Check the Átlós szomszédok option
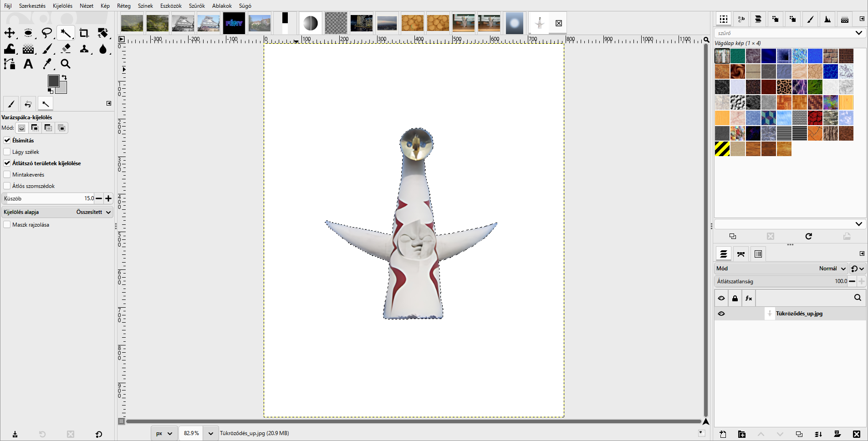Screen dimensions: 868x441 [x=7, y=186]
